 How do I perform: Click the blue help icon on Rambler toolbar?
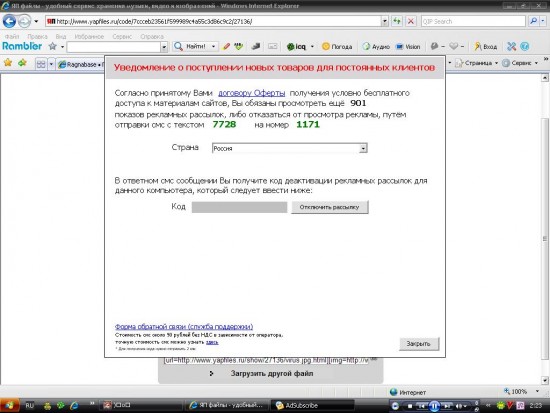[524, 46]
